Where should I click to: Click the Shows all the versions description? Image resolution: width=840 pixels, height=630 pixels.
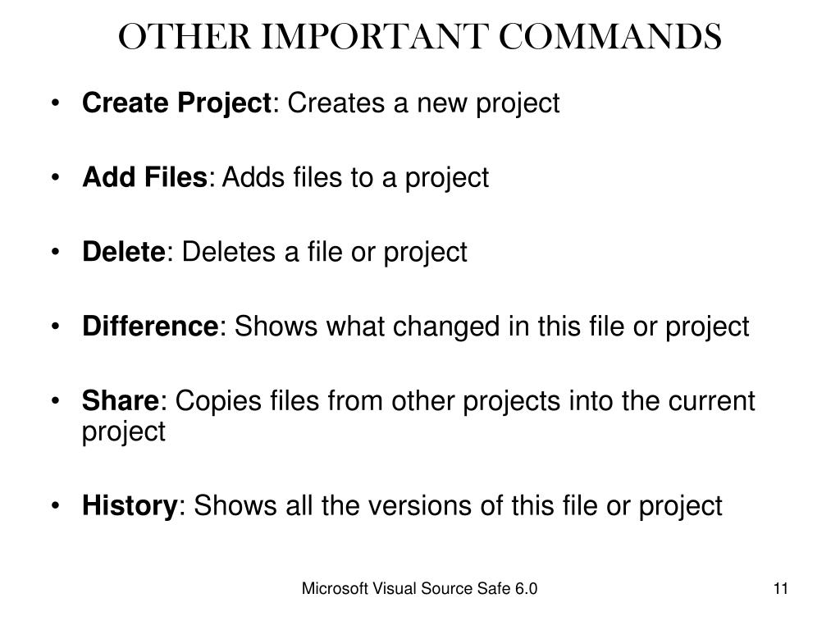pos(458,506)
